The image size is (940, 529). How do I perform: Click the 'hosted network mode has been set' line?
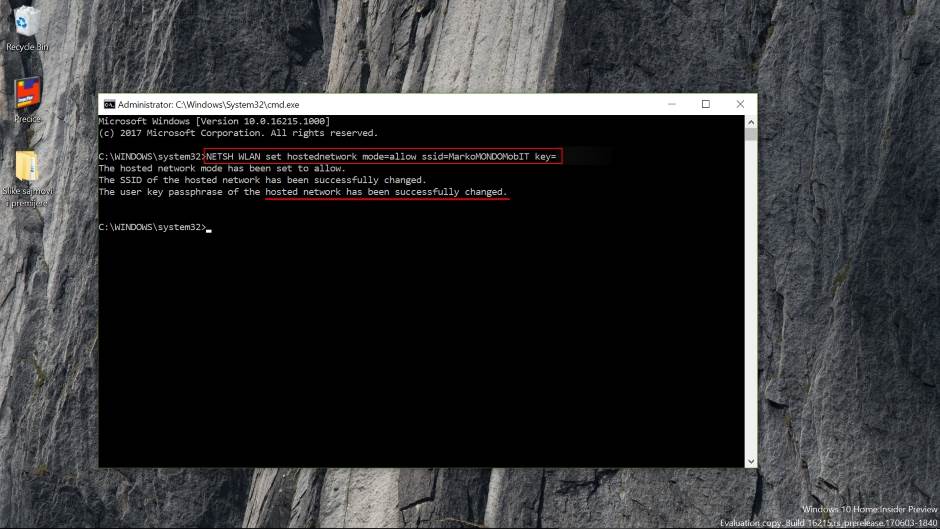(x=222, y=168)
